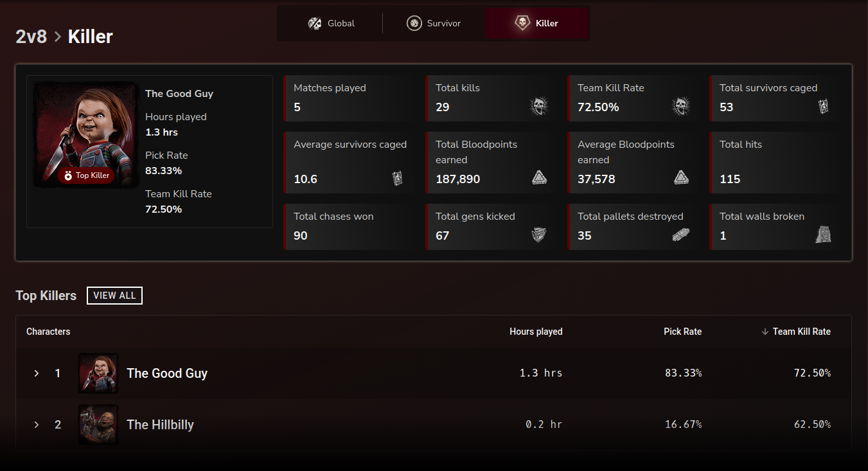Click the VIEW ALL button
The width and height of the screenshot is (868, 471).
pyautogui.click(x=114, y=296)
